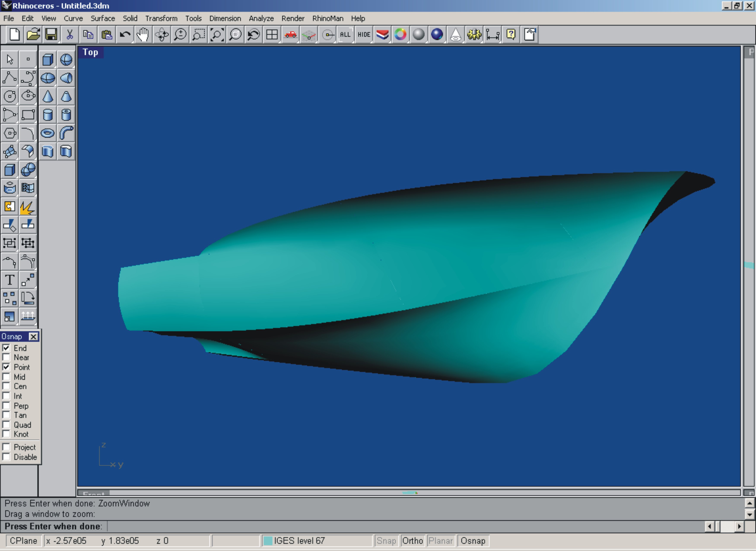Viewport: 756px width, 551px height.
Task: Click the Cone solid tool
Action: click(x=48, y=97)
